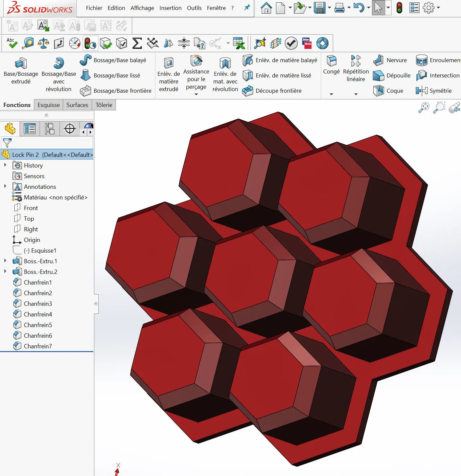
Task: Open Performance Evaluation traffic-light clock icon
Action: click(90, 43)
